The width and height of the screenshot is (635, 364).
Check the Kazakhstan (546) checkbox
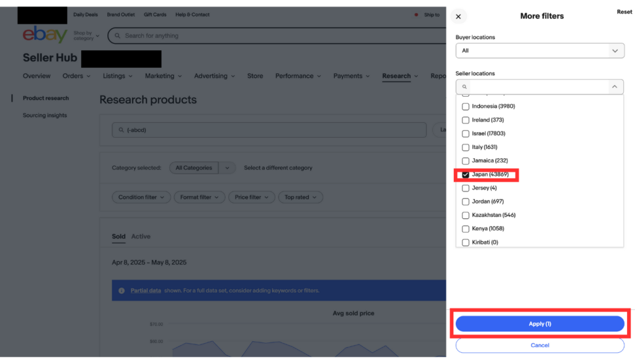pyautogui.click(x=465, y=215)
